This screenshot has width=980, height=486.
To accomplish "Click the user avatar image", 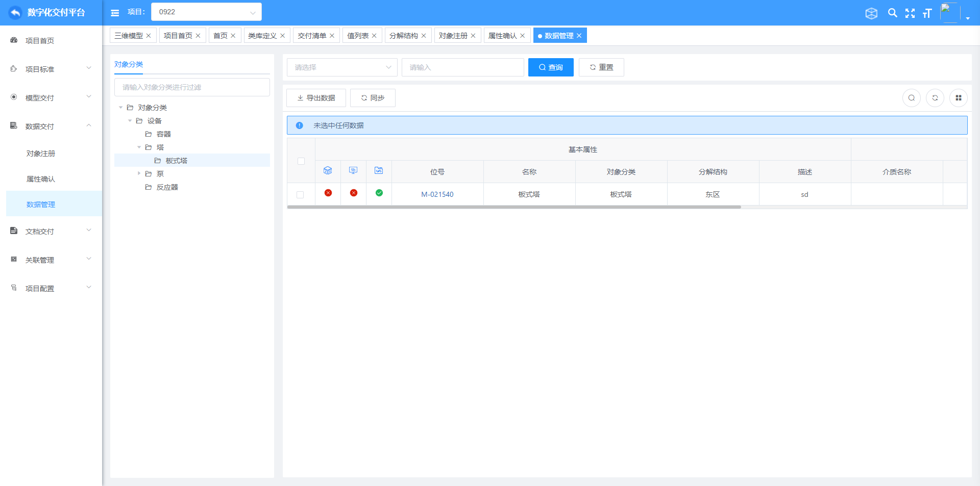I will pyautogui.click(x=949, y=12).
